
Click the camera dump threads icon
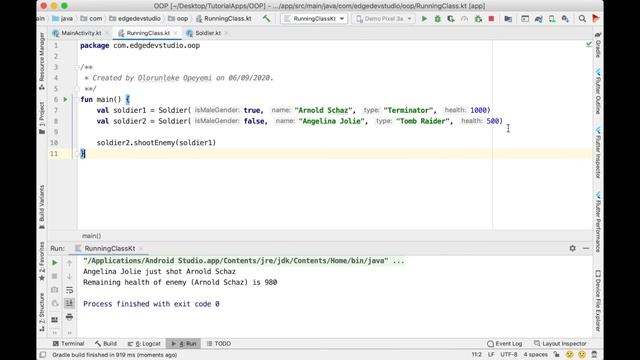55,290
